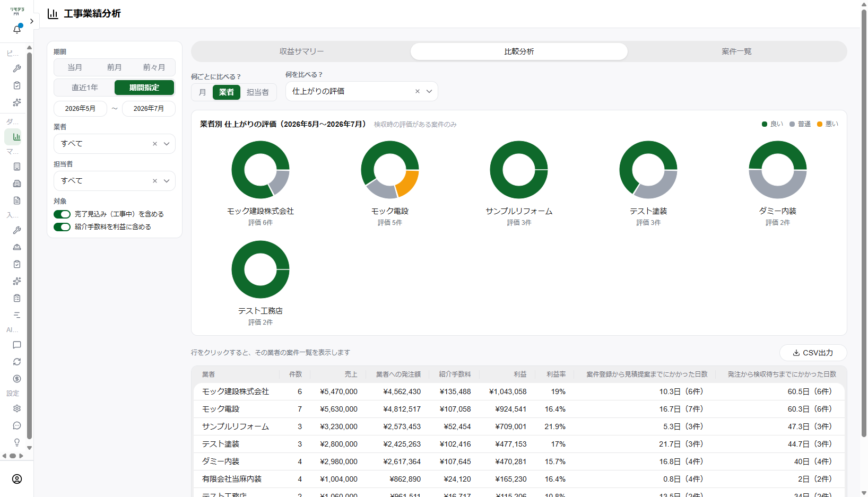Clear the 仕上がりの評価 selection with X
Viewport: 868px width, 497px height.
[418, 91]
